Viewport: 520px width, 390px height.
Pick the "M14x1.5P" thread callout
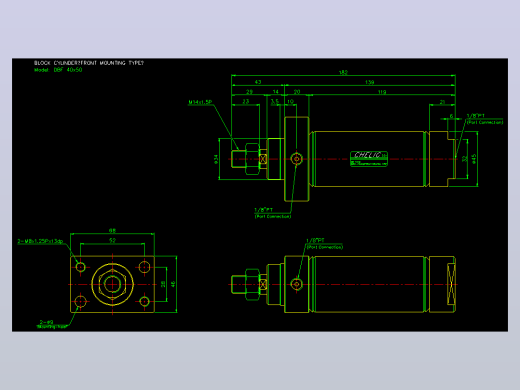200,102
